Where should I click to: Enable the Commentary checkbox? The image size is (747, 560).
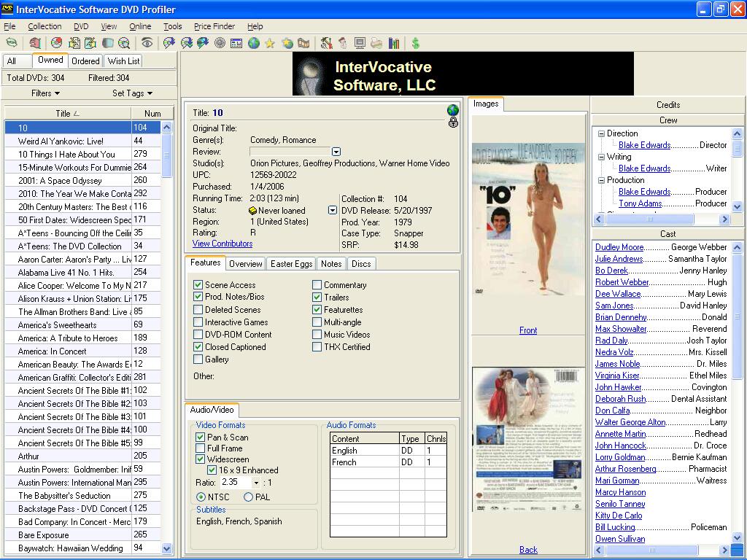coord(317,285)
